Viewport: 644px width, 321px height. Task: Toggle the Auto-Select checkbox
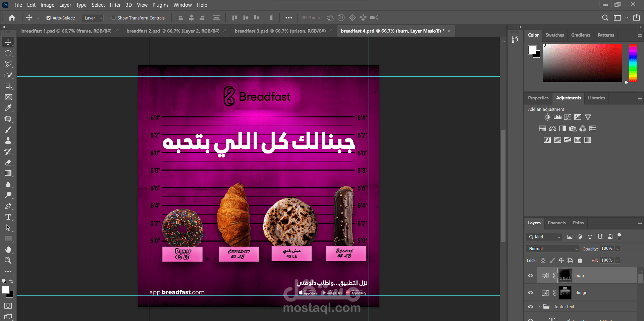49,18
